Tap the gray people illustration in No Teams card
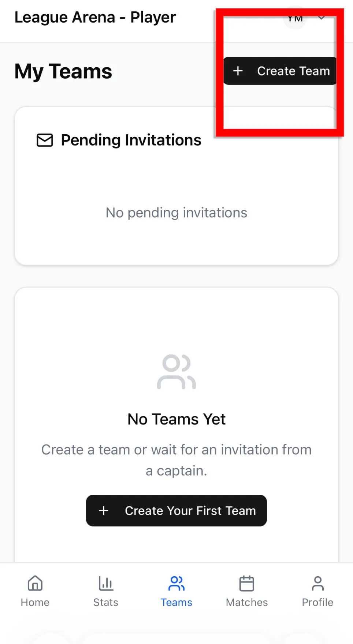 point(176,371)
